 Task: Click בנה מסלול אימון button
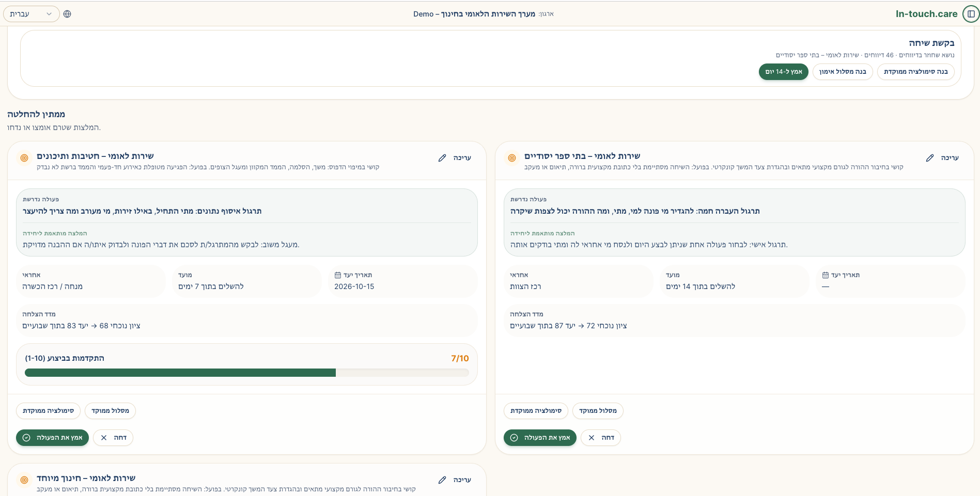pos(843,72)
